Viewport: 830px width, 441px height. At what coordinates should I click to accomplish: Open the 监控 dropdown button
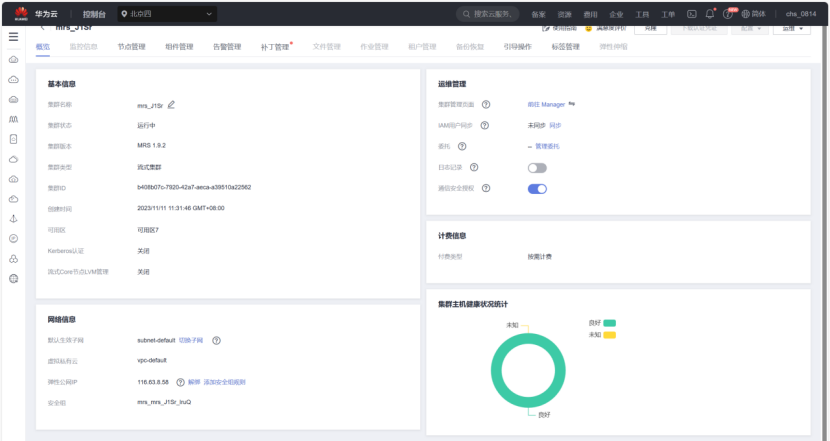[792, 29]
